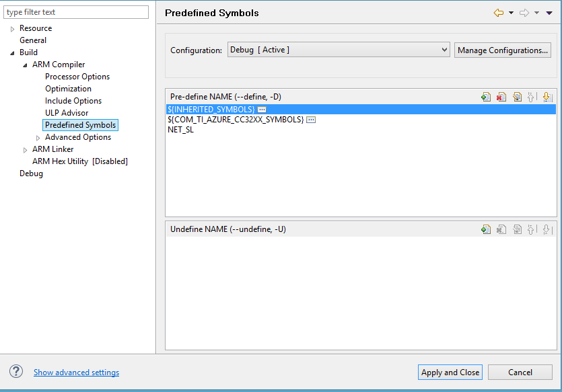Select the Optimization settings page
The height and width of the screenshot is (392, 562).
coord(68,89)
